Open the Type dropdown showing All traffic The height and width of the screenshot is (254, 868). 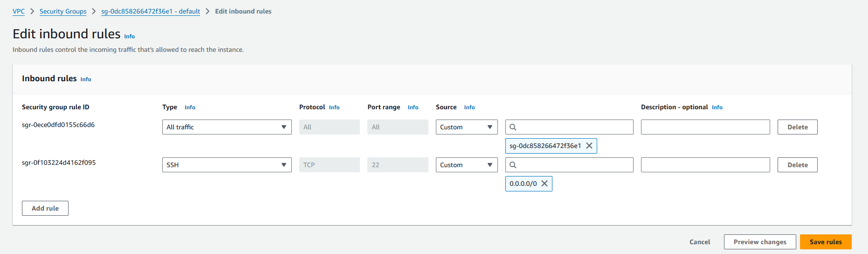[x=227, y=127]
